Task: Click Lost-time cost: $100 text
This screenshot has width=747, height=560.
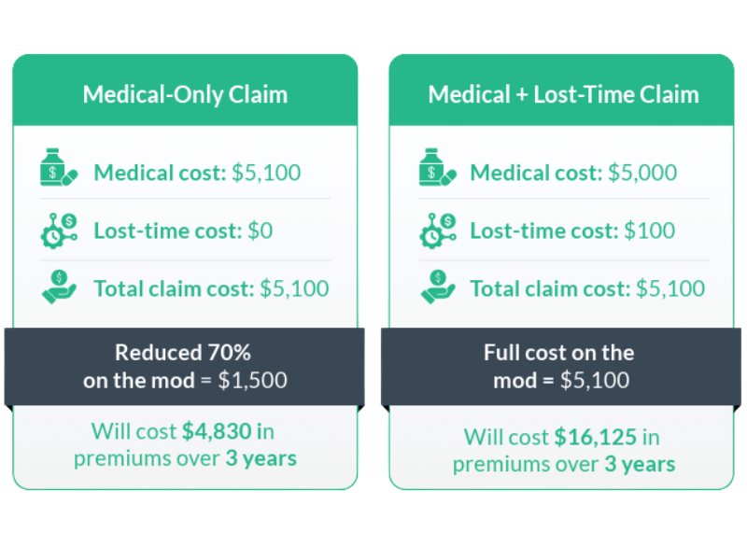Action: [572, 231]
